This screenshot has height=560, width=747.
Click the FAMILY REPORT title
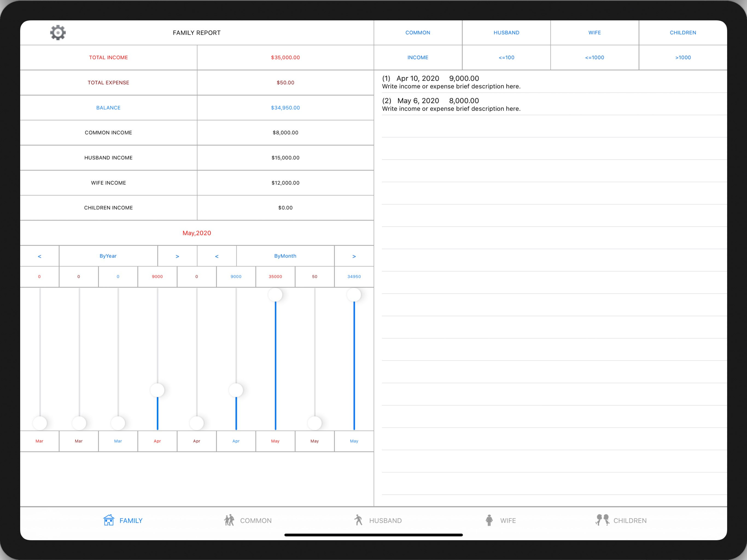(x=197, y=33)
